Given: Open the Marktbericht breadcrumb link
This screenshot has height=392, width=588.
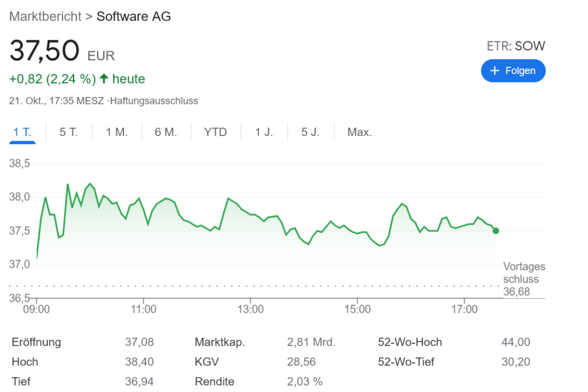Looking at the screenshot, I should [x=45, y=16].
